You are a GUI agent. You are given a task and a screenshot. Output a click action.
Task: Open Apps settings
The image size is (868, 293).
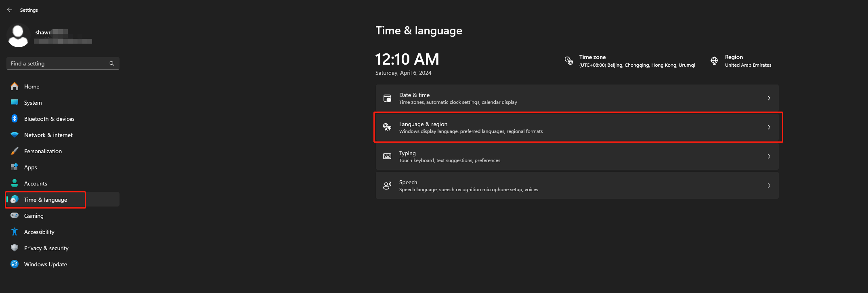point(63,167)
